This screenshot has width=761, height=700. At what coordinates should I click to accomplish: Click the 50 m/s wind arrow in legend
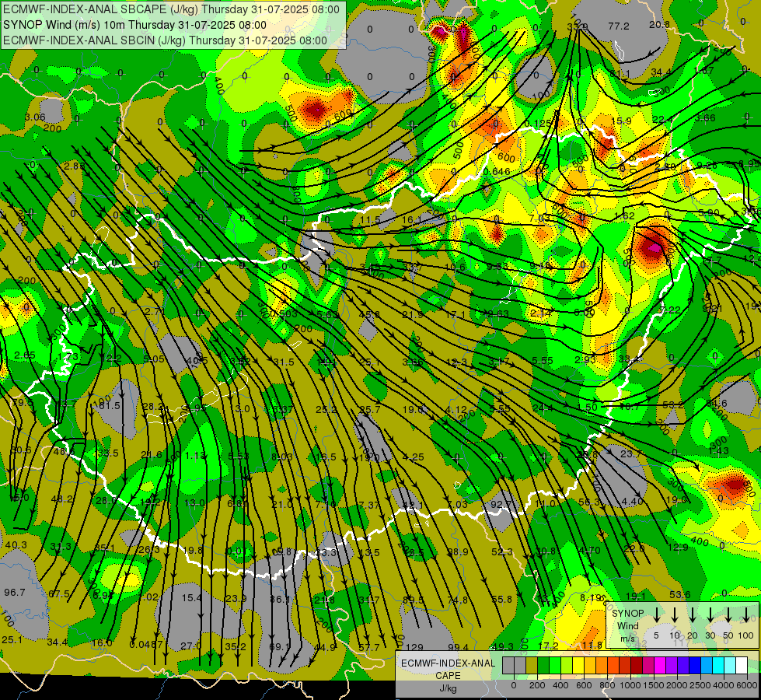pos(728,615)
